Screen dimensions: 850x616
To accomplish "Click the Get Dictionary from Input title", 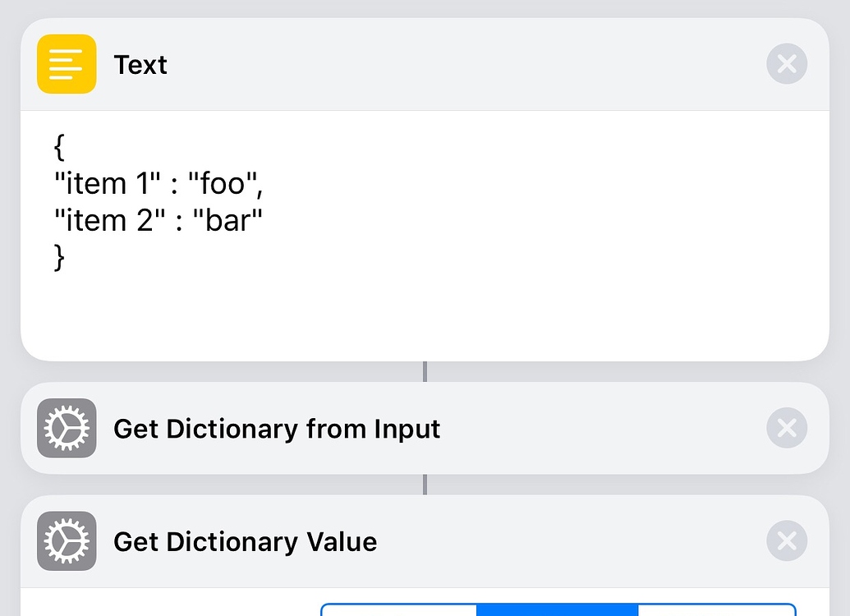I will (x=277, y=428).
